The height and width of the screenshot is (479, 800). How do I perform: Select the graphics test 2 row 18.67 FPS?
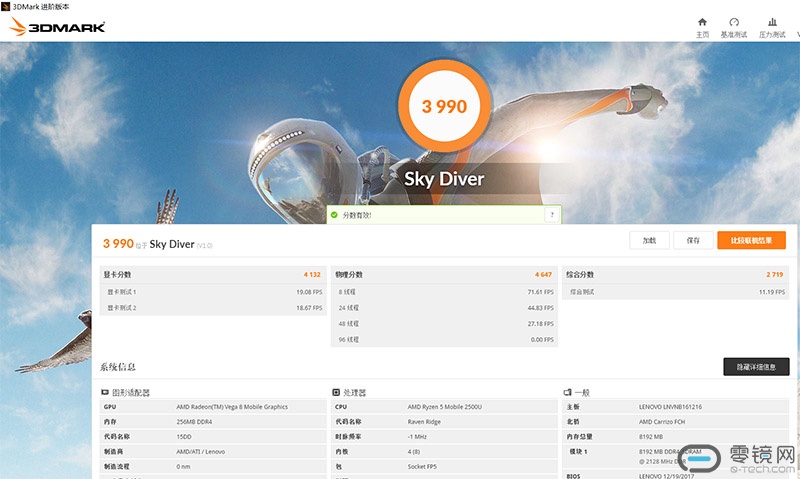pos(213,308)
